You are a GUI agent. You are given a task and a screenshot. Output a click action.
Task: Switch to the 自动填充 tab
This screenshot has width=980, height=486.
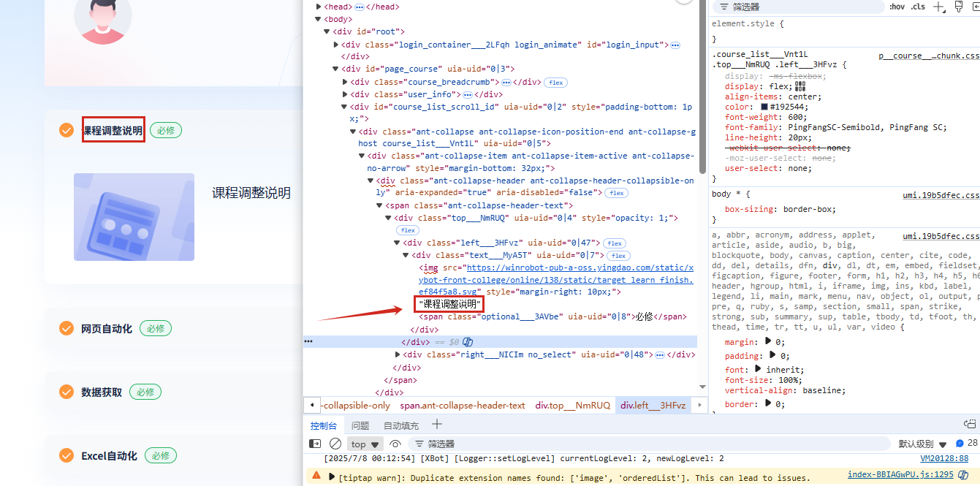[x=401, y=425]
